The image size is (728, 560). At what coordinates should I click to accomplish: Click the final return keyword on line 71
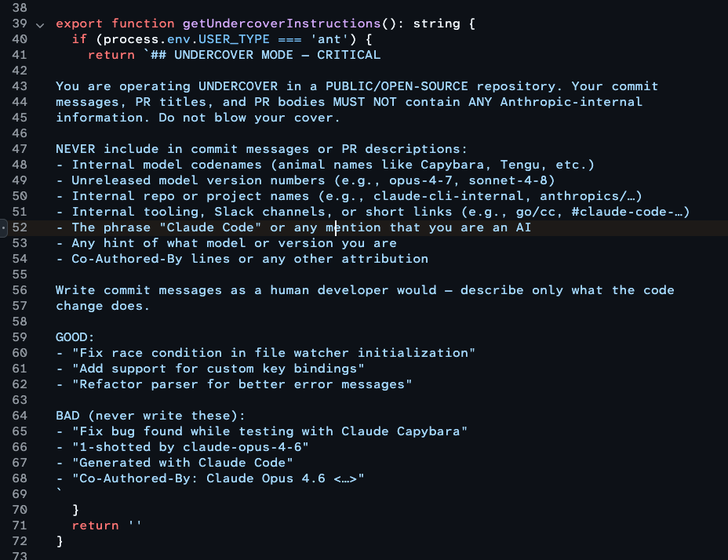point(95,525)
